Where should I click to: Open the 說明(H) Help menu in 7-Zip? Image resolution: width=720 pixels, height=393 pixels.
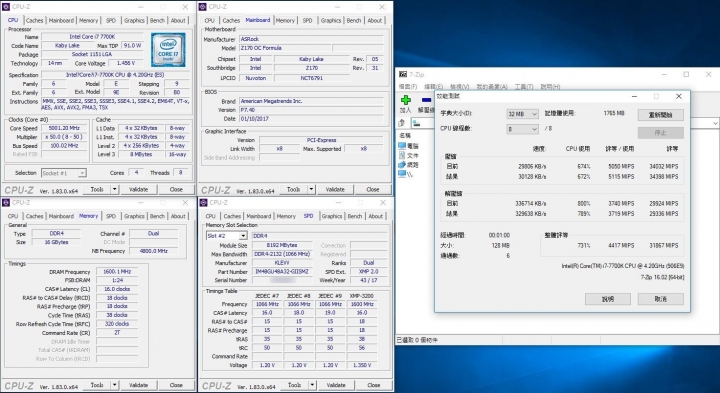(x=550, y=87)
